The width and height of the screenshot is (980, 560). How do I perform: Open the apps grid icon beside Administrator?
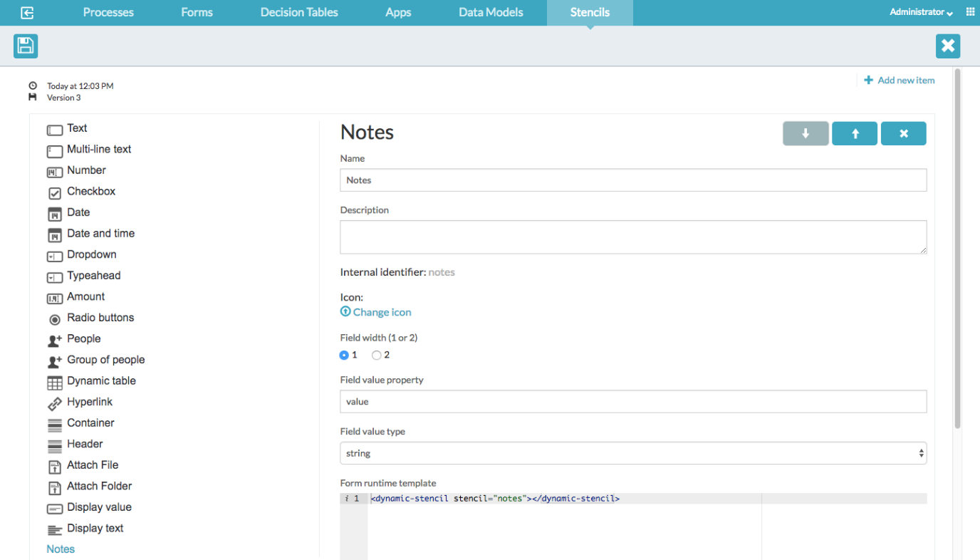click(970, 12)
